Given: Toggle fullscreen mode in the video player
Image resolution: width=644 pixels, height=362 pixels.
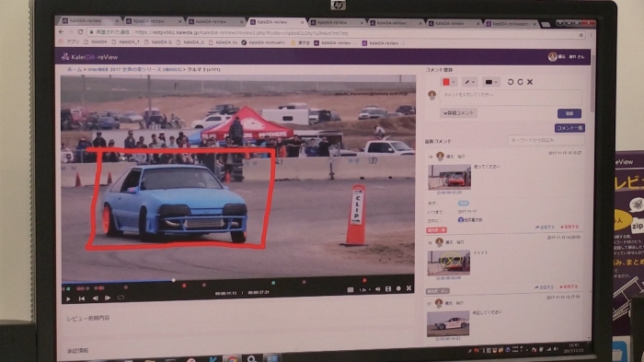Looking at the screenshot, I should point(408,288).
